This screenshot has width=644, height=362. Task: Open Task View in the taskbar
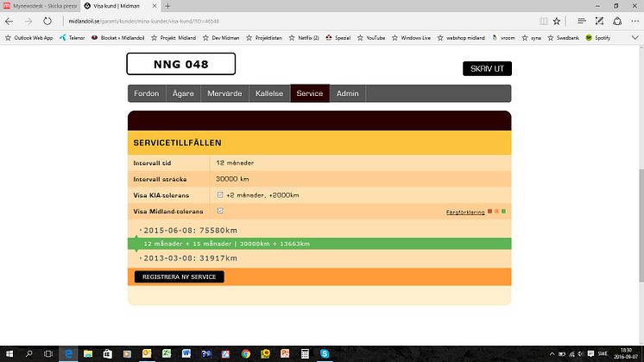tap(48, 353)
